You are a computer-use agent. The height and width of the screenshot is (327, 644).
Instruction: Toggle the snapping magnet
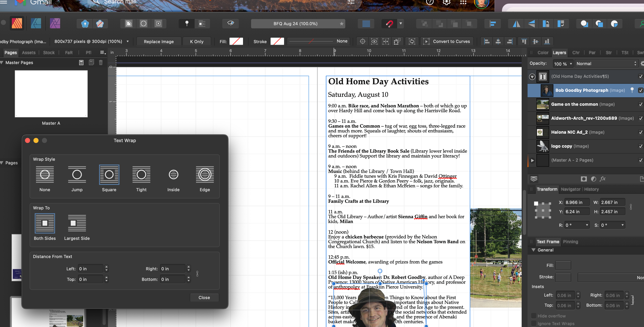click(389, 23)
